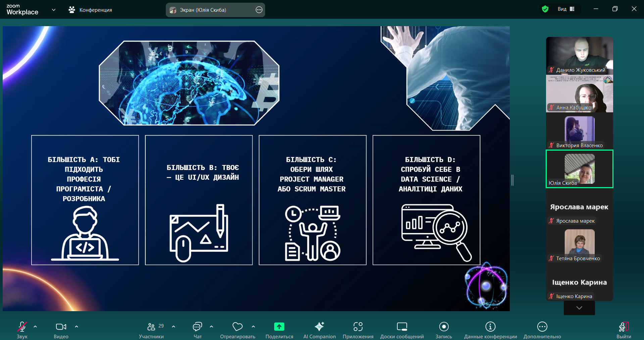Click the programmer laptop icon
The width and height of the screenshot is (644, 340).
85,233
